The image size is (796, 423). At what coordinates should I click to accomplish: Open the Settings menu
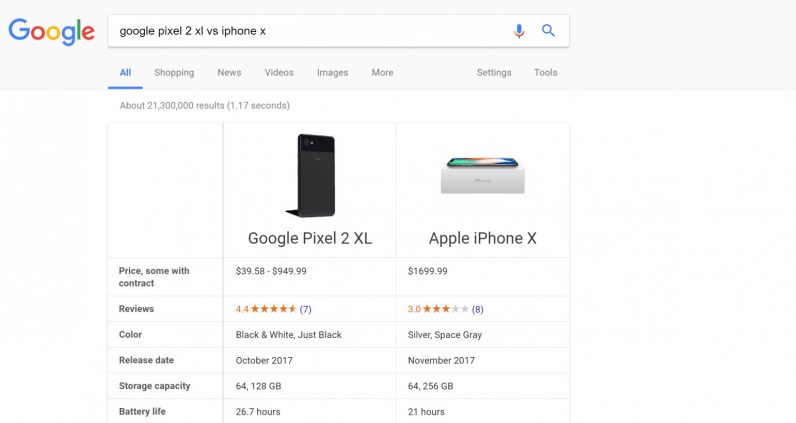pyautogui.click(x=494, y=73)
